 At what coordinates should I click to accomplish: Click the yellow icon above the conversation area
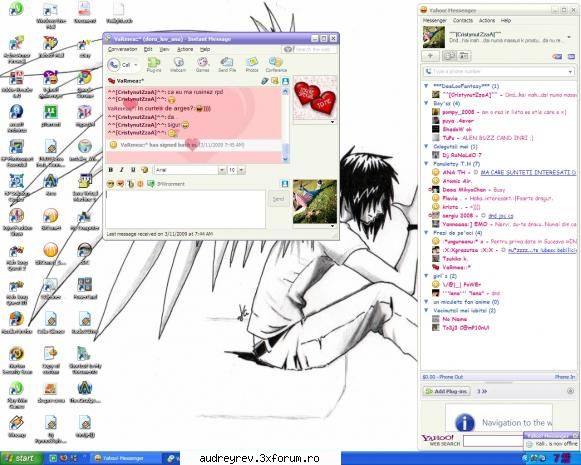pyautogui.click(x=275, y=80)
